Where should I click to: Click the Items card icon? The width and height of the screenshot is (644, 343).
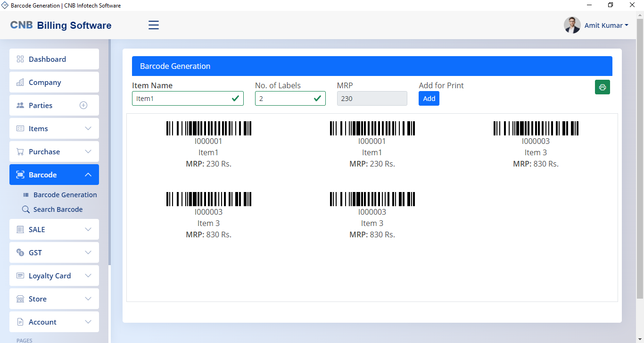pyautogui.click(x=20, y=128)
